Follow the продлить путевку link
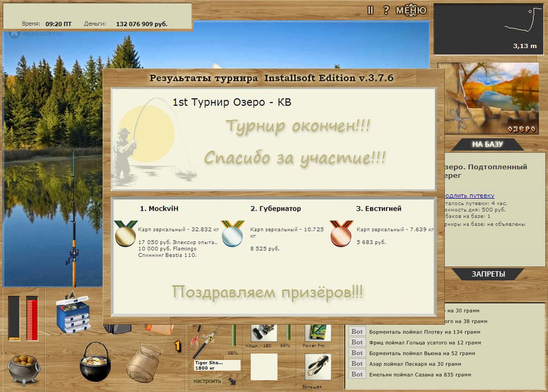The height and width of the screenshot is (392, 548). (469, 196)
